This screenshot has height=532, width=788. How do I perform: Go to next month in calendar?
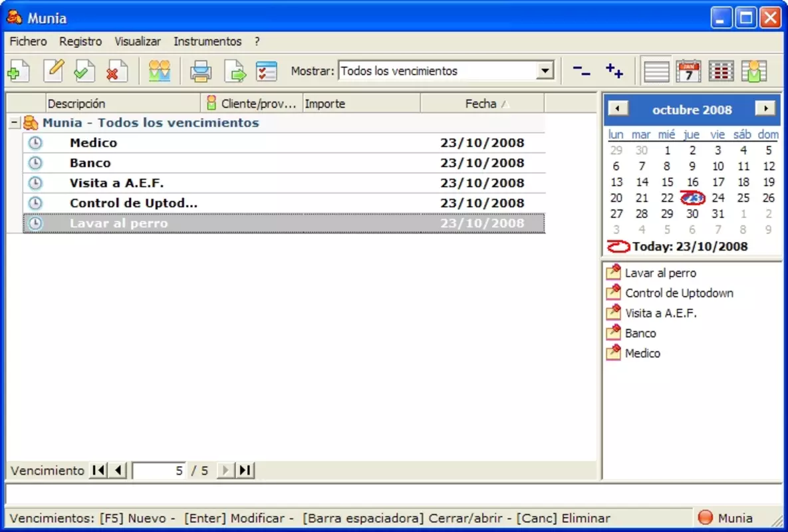[765, 108]
